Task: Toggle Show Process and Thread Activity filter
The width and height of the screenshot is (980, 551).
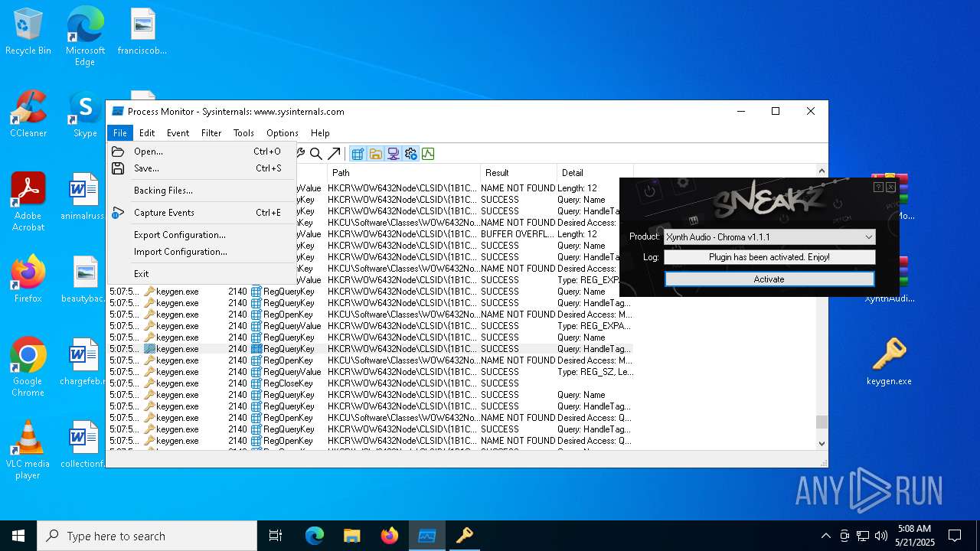Action: (410, 154)
